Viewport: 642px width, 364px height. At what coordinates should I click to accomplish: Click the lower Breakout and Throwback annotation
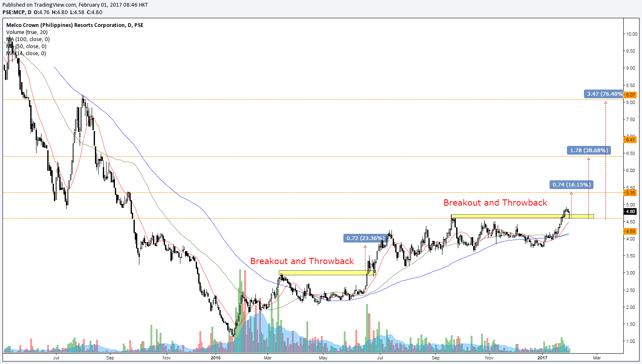pos(302,261)
